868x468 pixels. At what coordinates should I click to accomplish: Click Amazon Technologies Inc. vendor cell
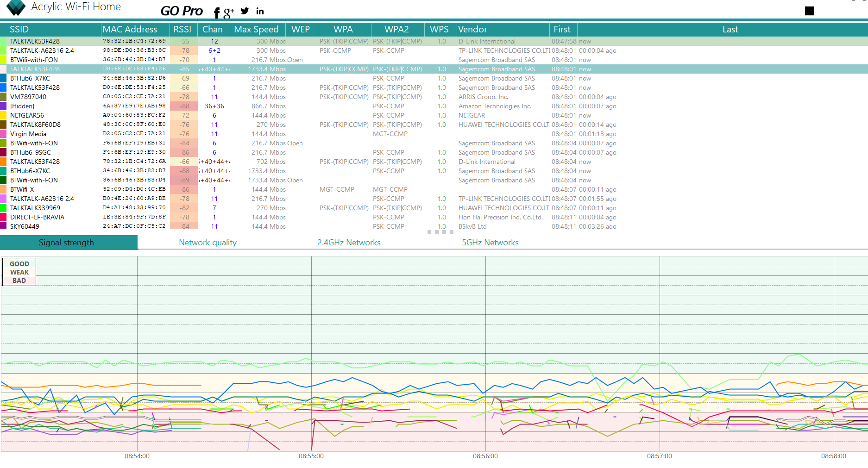[x=495, y=106]
